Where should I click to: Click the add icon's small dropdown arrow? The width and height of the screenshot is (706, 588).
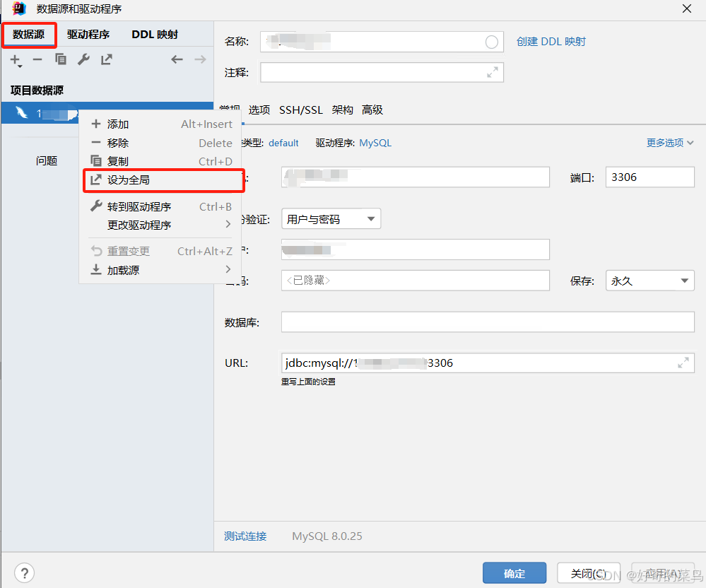tap(20, 66)
